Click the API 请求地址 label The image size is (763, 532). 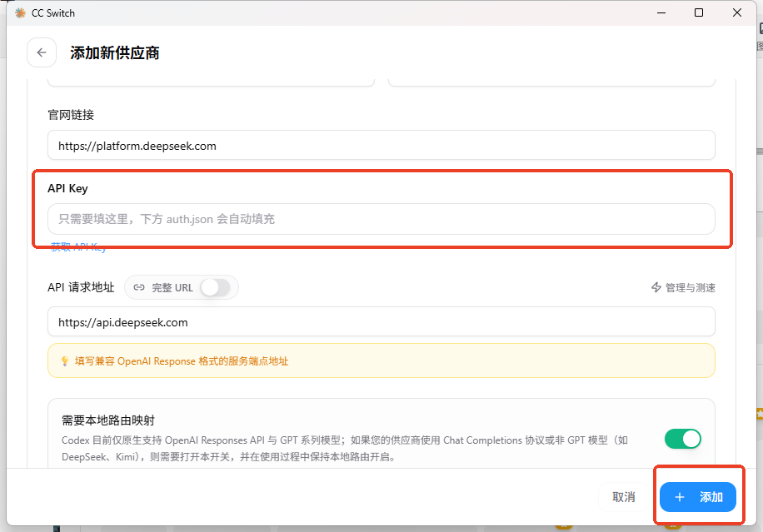click(81, 287)
